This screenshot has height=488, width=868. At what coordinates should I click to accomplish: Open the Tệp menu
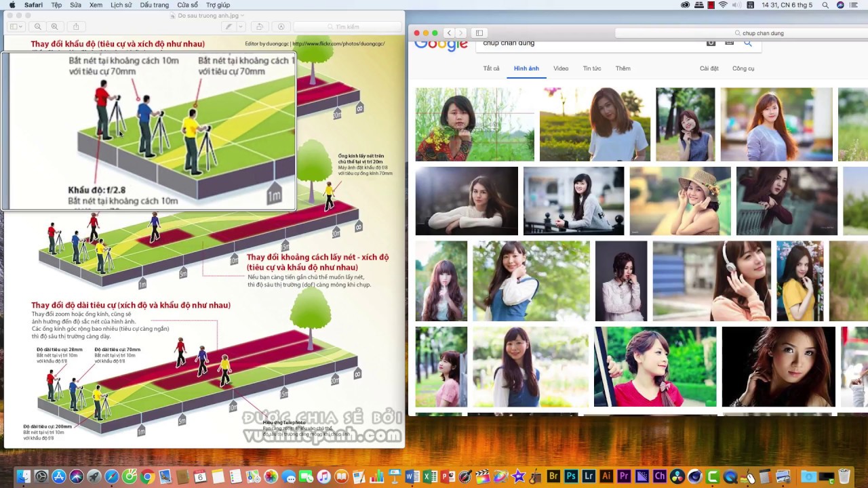click(56, 5)
